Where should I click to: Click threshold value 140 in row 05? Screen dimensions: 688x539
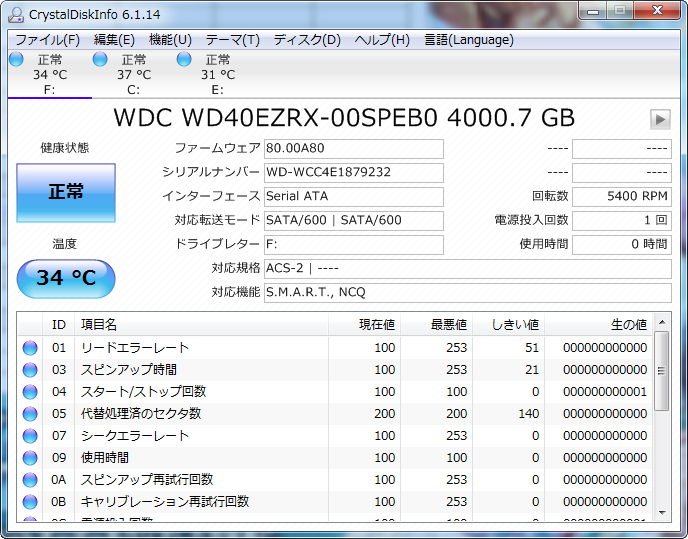click(528, 414)
